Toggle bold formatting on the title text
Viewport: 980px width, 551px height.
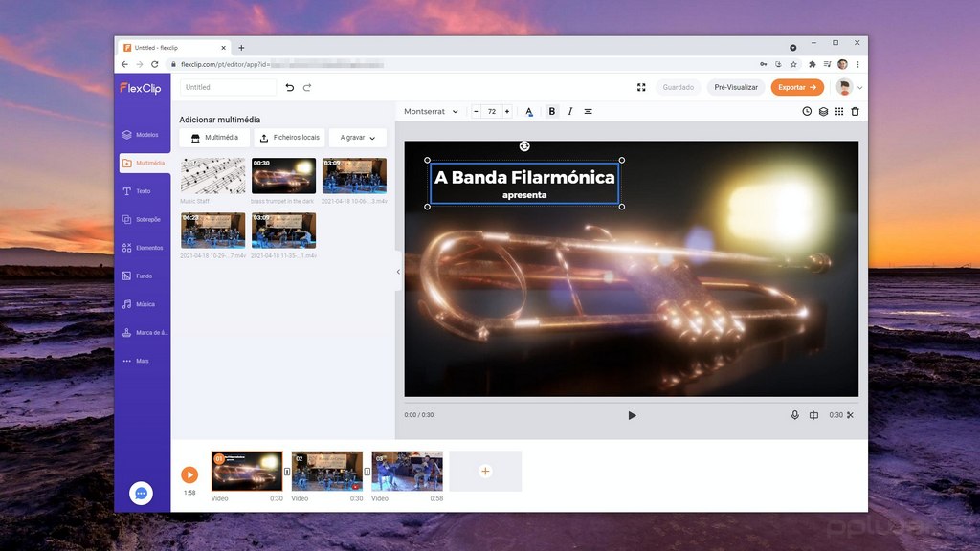[551, 111]
